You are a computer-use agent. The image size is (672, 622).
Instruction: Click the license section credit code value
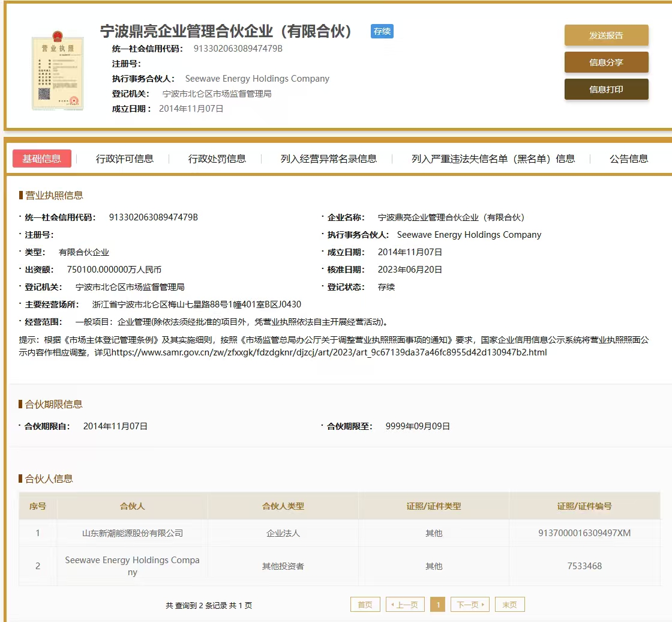(154, 217)
